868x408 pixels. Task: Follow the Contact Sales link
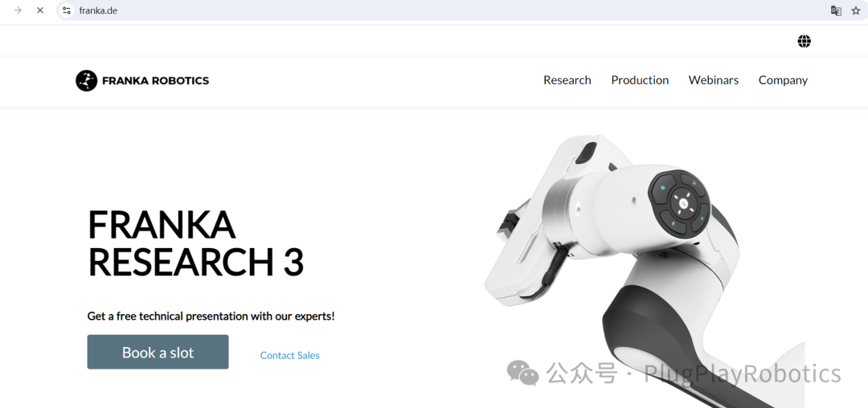pos(289,356)
